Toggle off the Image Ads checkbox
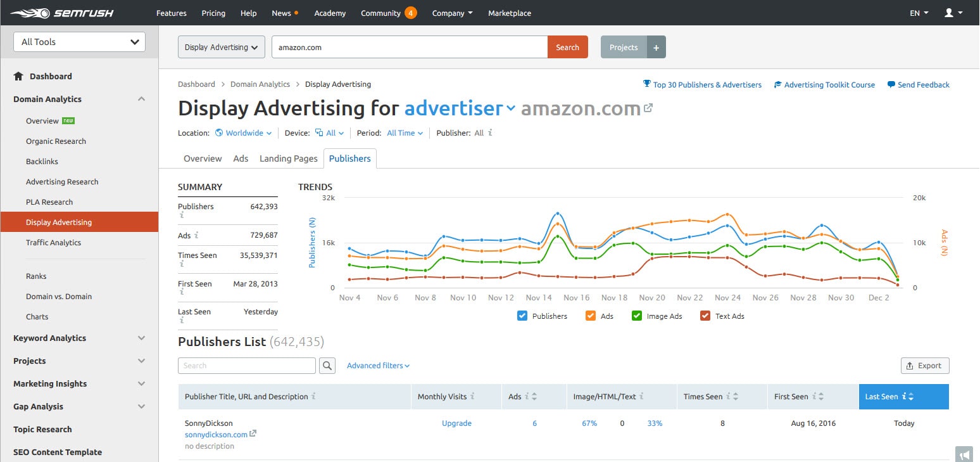980x462 pixels. point(636,315)
